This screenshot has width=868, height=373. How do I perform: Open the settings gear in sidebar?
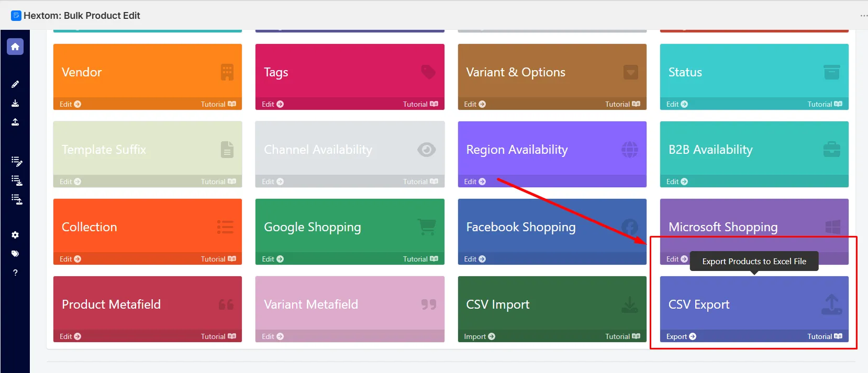(15, 235)
